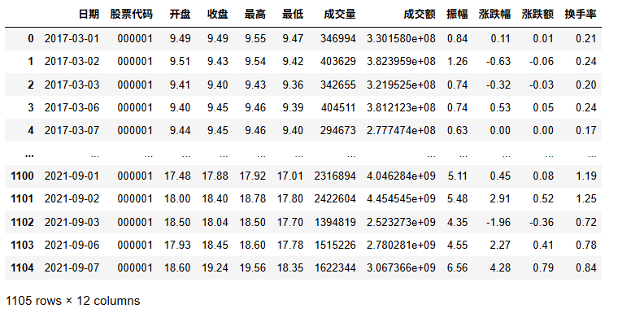Click volume value 342655
The width and height of the screenshot is (644, 313).
pos(338,85)
